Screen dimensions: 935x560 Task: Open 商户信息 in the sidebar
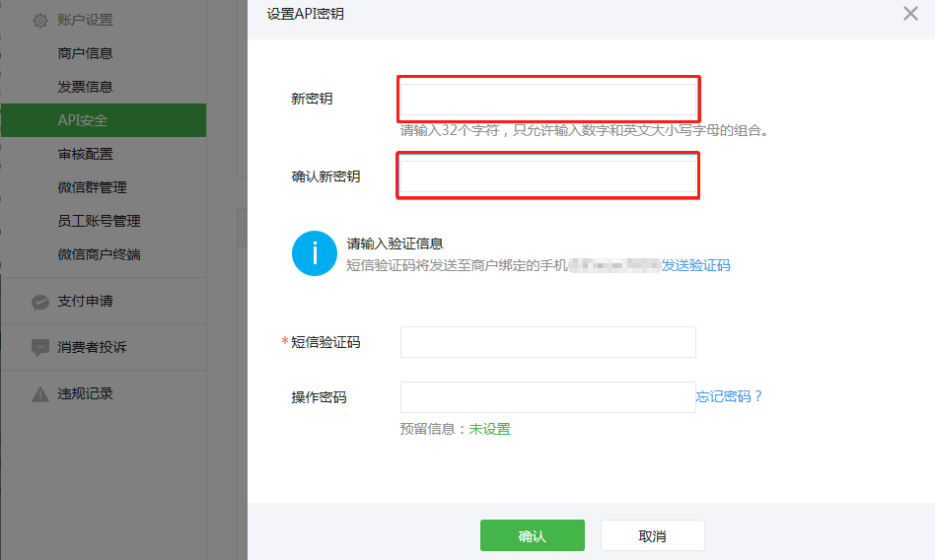click(x=85, y=53)
